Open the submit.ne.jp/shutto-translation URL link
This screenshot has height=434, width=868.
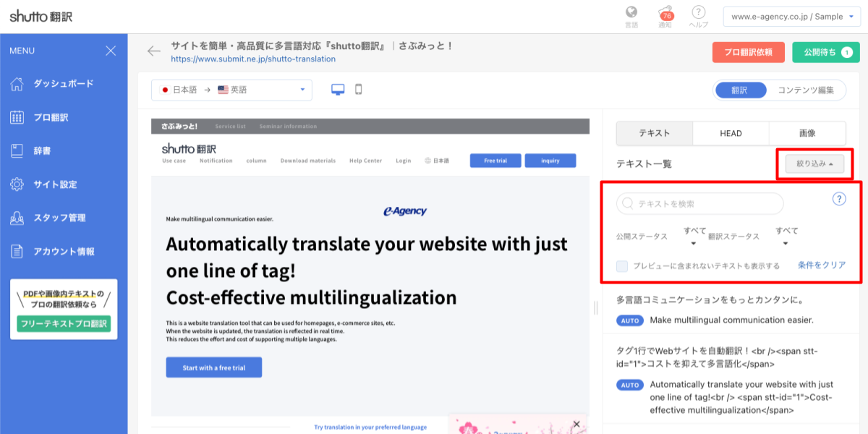tap(253, 59)
